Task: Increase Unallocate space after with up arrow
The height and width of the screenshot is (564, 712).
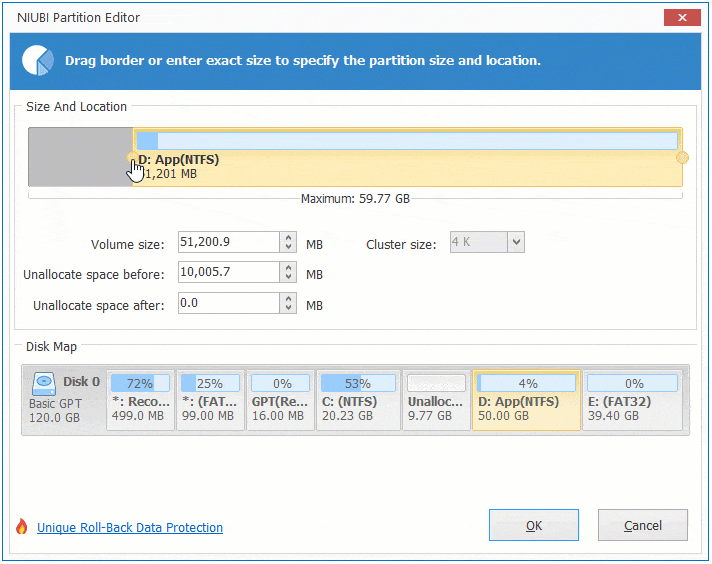Action: [289, 299]
